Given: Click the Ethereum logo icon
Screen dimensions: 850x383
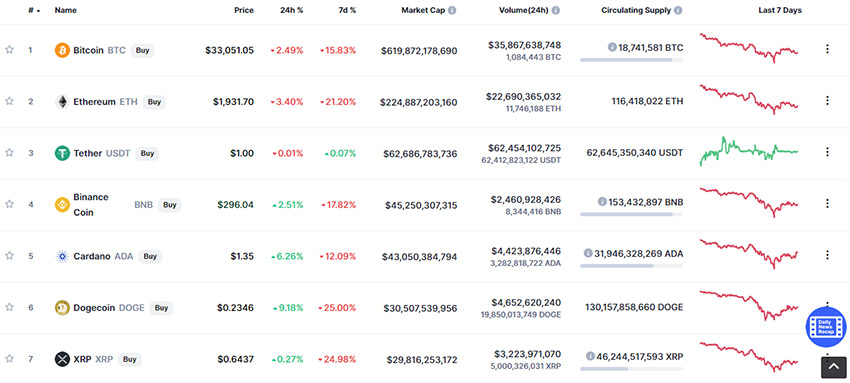Looking at the screenshot, I should tap(62, 102).
